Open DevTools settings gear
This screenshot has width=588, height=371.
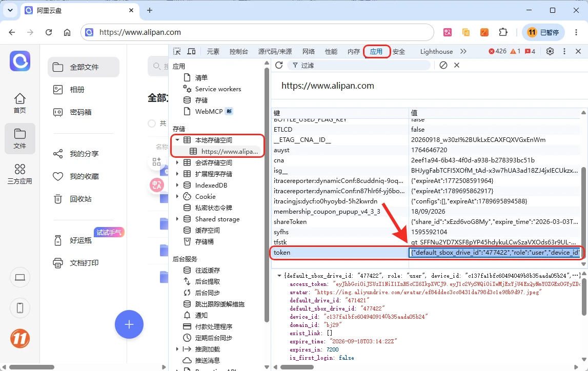click(x=550, y=51)
